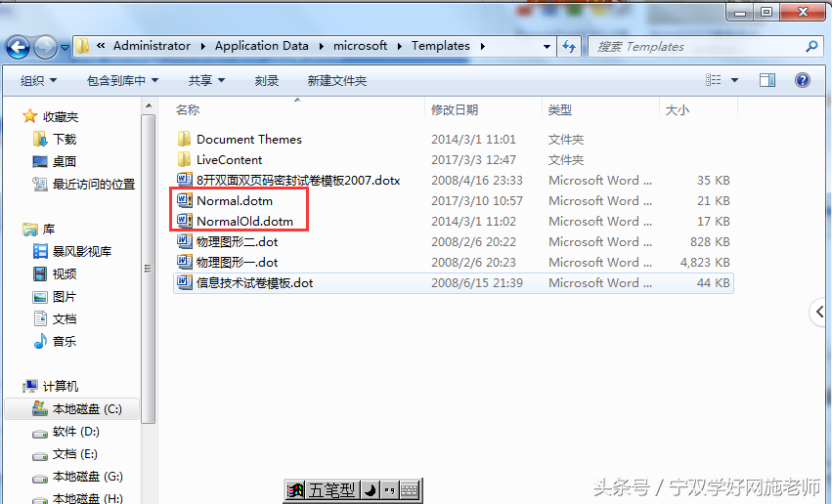The height and width of the screenshot is (504, 832).
Task: Click the side panel collapse chevron
Action: [x=820, y=313]
